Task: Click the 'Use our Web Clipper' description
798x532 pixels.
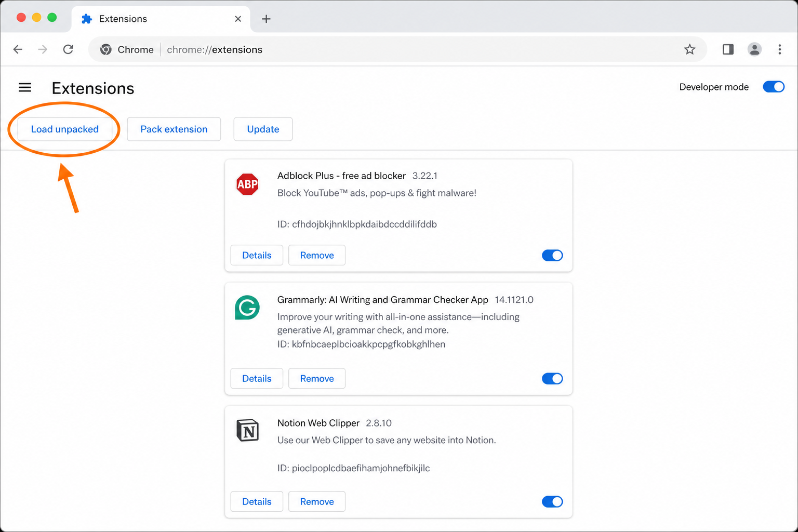Action: click(387, 440)
